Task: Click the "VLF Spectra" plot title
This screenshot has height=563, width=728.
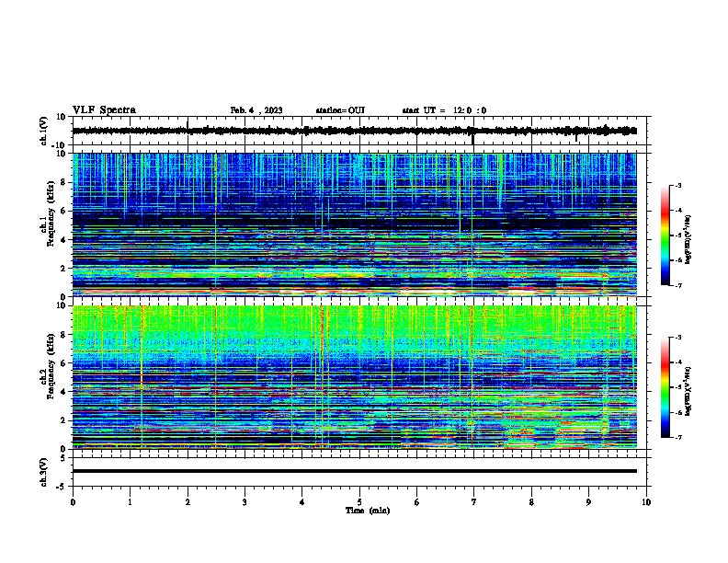Action: point(104,110)
